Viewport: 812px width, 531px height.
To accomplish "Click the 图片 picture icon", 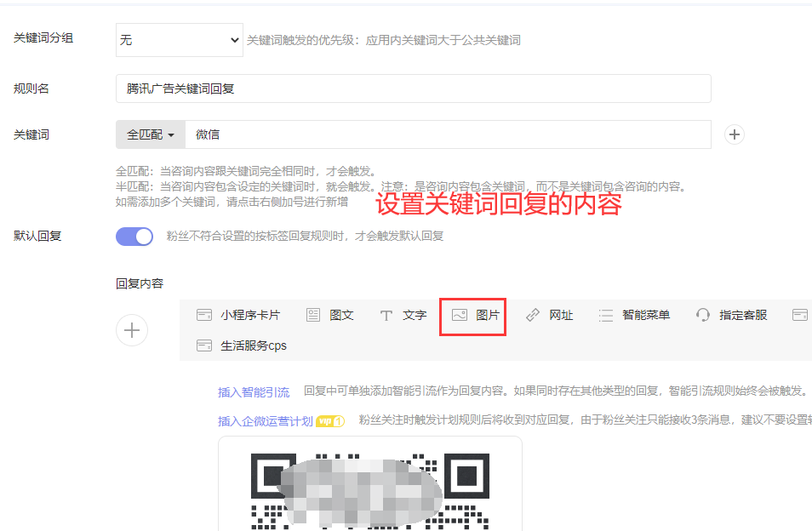I will 460,315.
